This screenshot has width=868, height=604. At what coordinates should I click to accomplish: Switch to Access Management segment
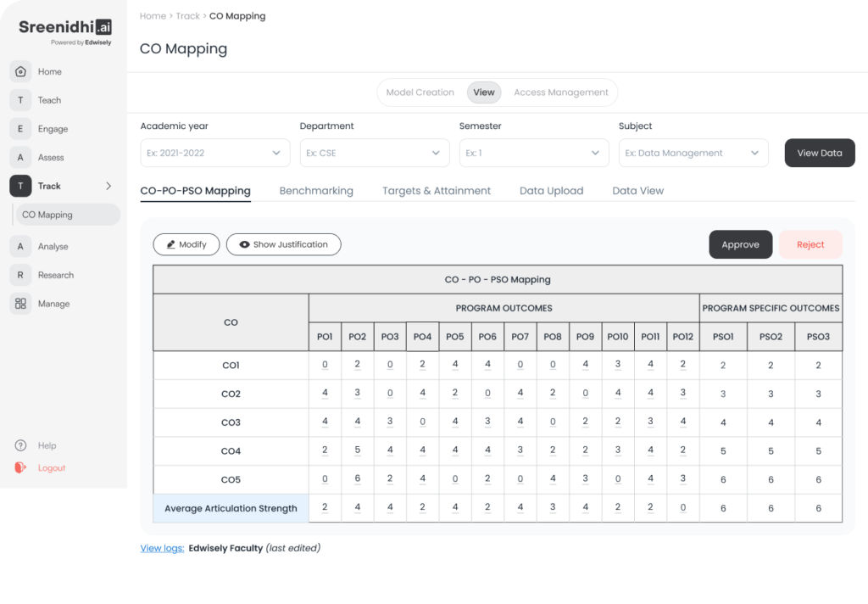pyautogui.click(x=560, y=92)
